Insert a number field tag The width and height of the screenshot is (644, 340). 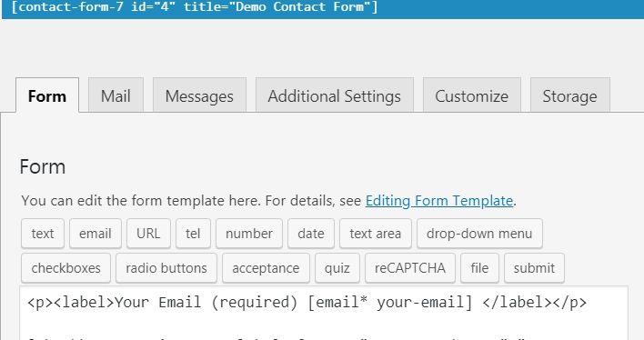coord(249,234)
